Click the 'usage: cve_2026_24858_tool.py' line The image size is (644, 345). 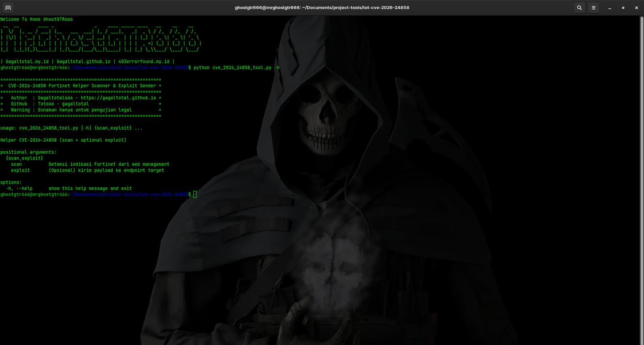coord(71,128)
